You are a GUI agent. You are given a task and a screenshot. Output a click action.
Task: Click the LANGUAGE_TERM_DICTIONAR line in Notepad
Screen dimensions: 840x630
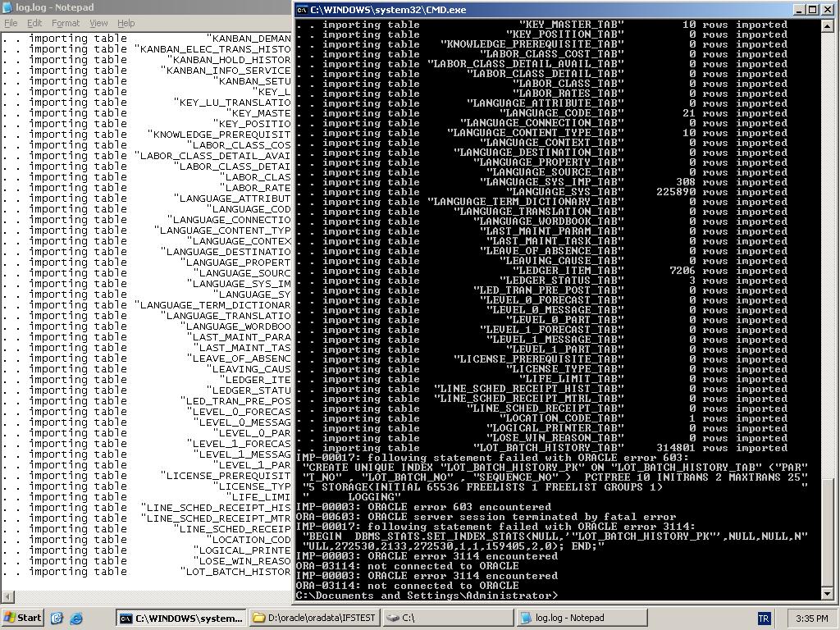[146, 305]
